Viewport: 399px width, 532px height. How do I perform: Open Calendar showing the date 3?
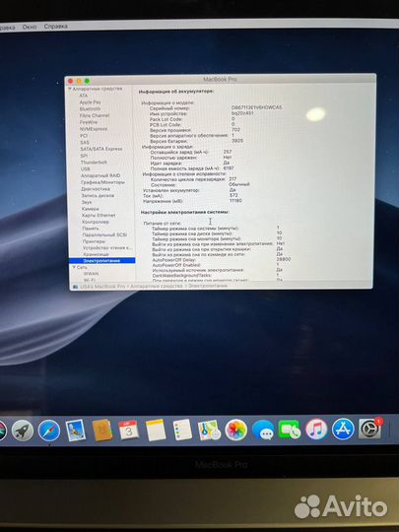128,431
